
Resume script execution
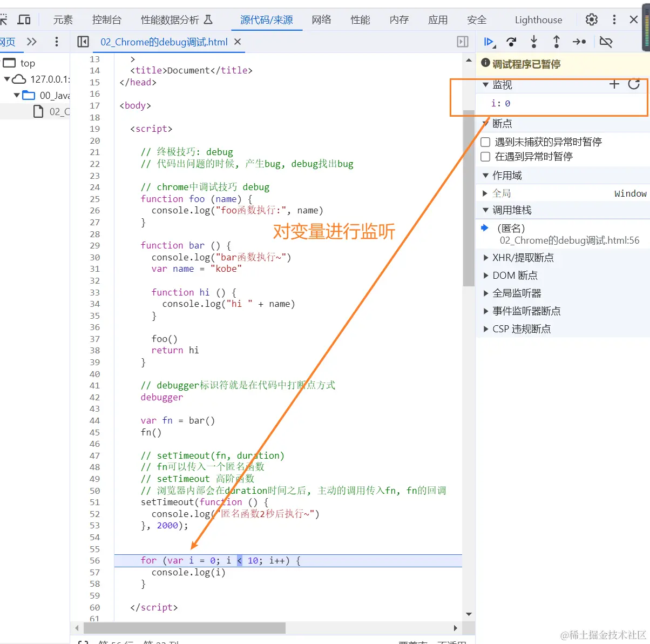(489, 42)
